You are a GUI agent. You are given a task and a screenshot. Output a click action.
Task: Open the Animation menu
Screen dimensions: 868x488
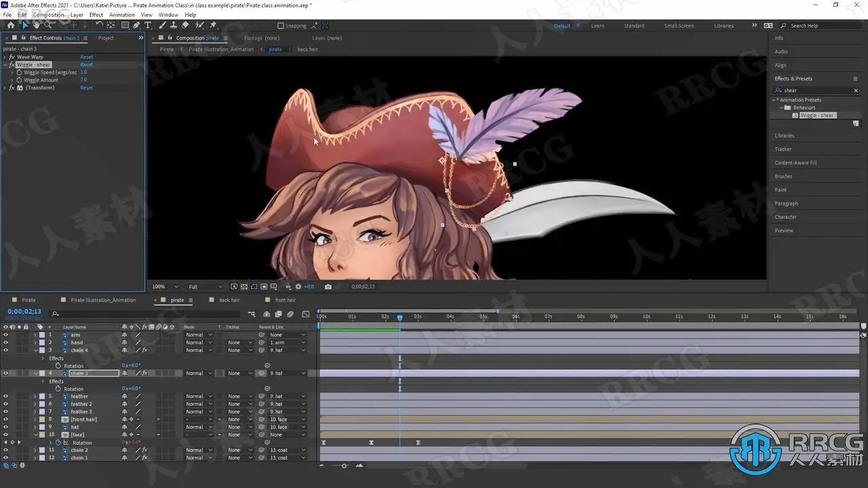(x=122, y=14)
